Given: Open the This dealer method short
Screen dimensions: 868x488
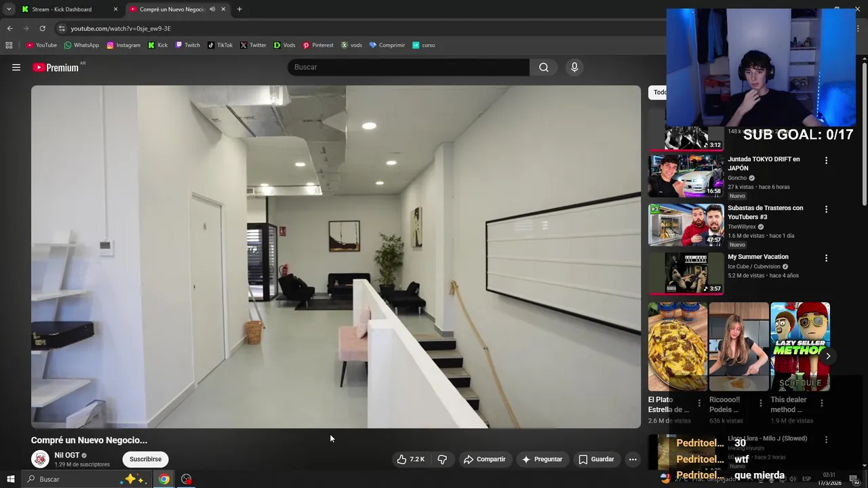Looking at the screenshot, I should click(x=800, y=347).
